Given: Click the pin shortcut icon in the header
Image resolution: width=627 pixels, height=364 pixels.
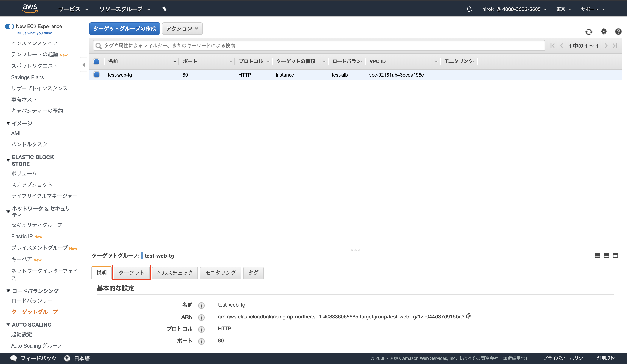Looking at the screenshot, I should 164,9.
